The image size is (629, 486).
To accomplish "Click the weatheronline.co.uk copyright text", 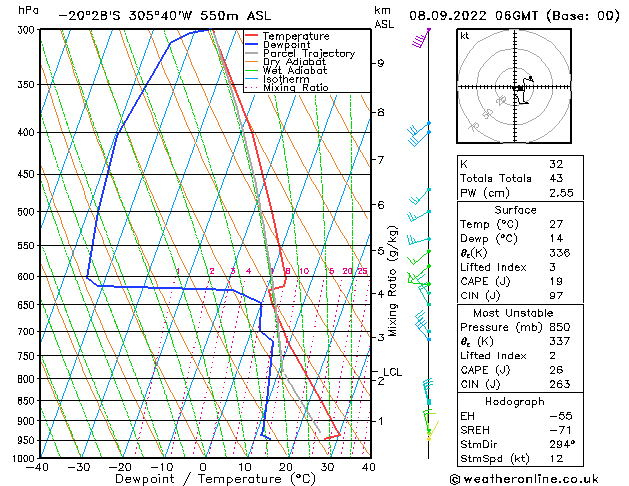I will click(x=524, y=479).
